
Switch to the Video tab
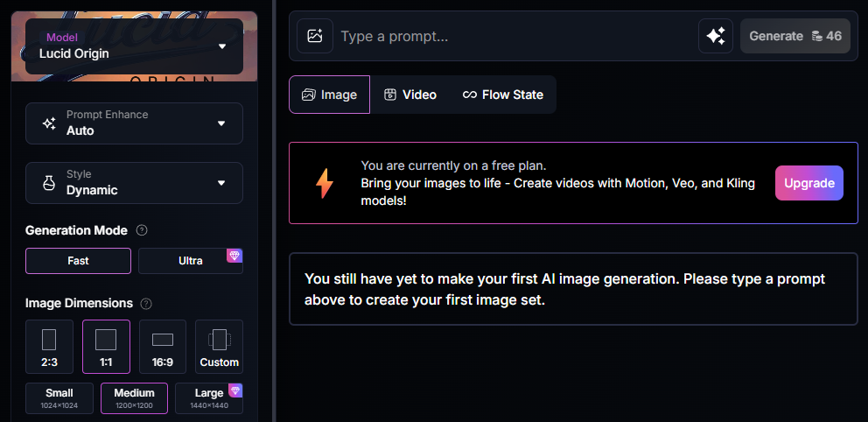(410, 95)
